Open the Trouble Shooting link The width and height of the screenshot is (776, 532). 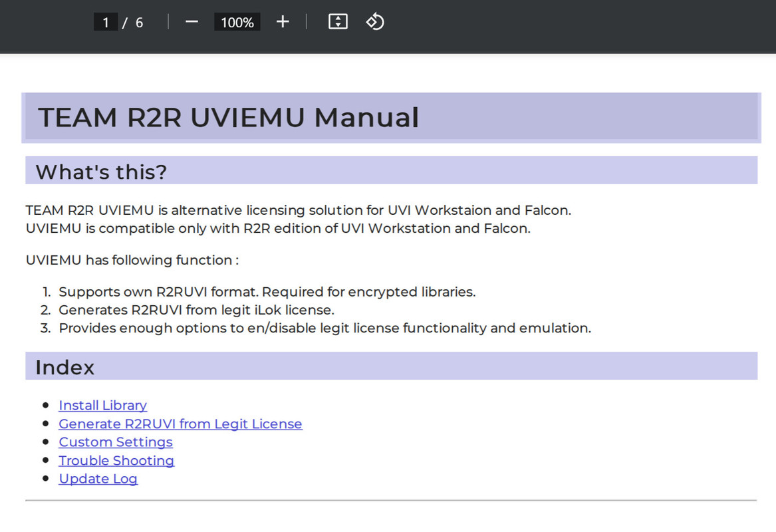point(116,460)
